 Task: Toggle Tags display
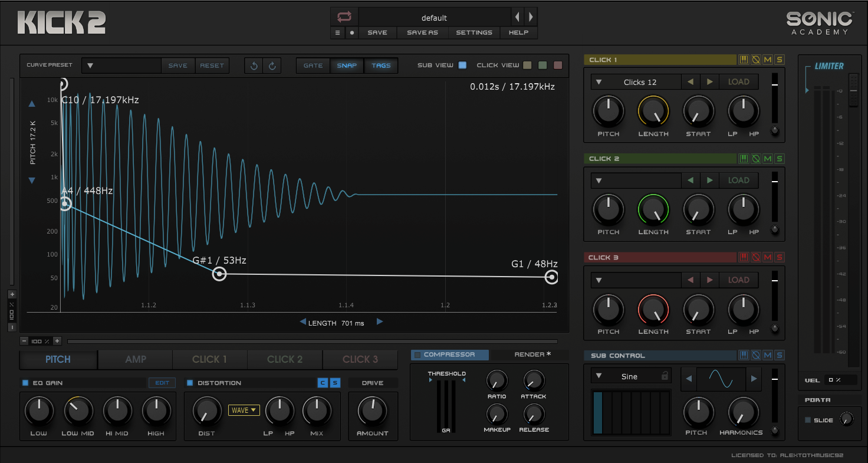pos(381,65)
